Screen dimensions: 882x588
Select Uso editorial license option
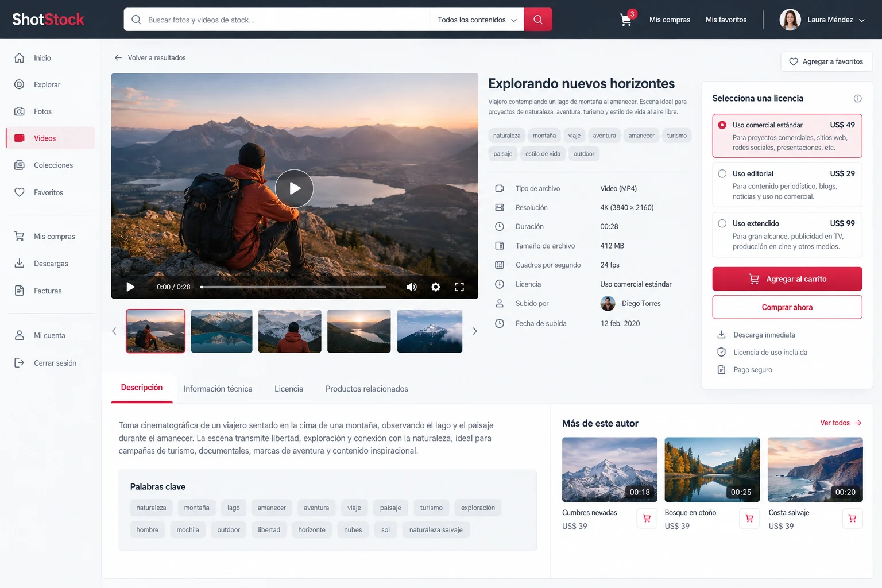tap(787, 185)
